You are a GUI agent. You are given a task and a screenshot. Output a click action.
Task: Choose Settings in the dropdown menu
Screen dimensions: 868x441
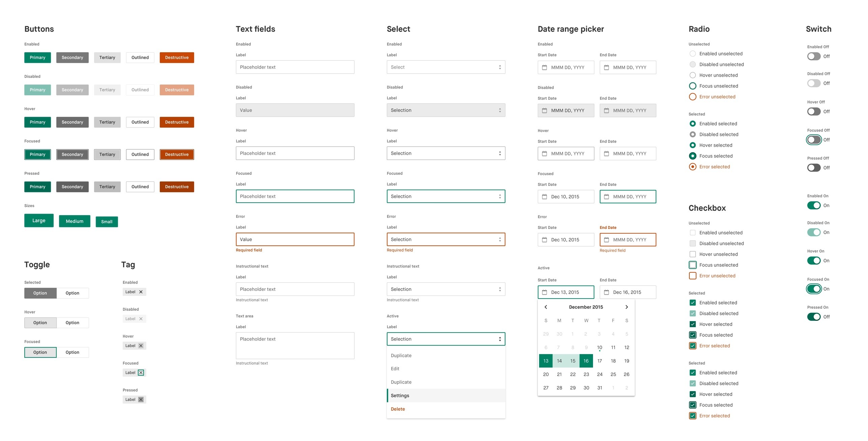[400, 396]
